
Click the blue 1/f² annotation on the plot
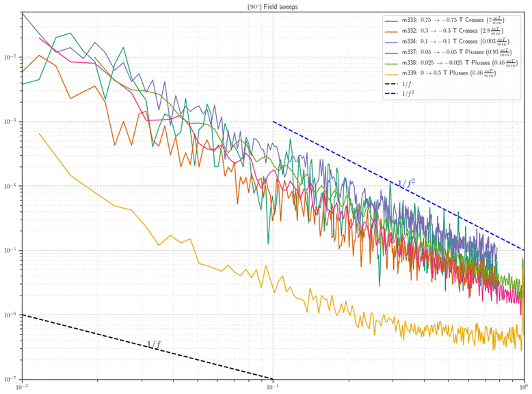point(407,183)
